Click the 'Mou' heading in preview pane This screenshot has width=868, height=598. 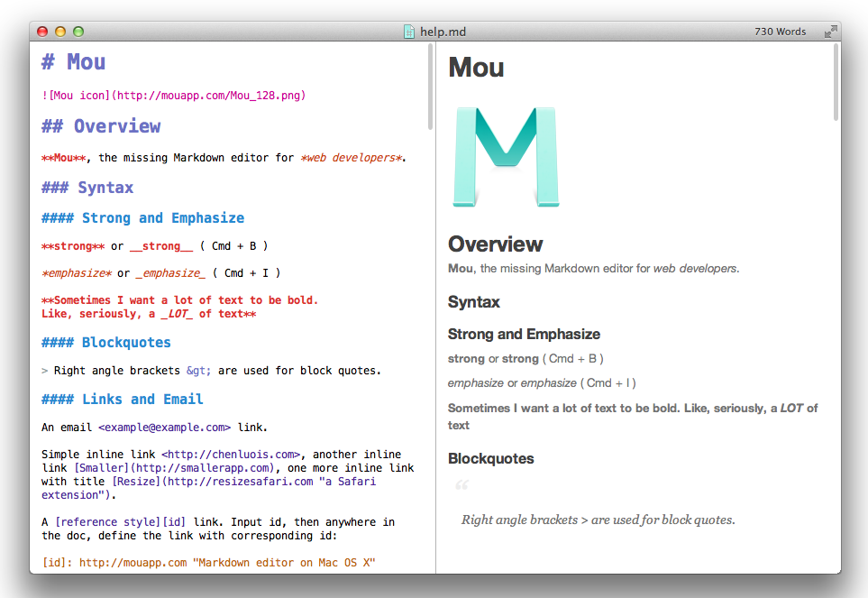(476, 68)
